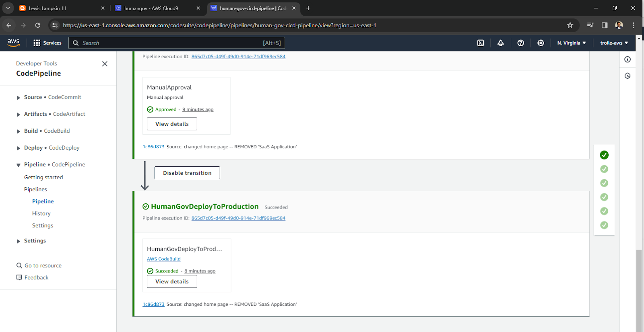
Task: Click the '8 minutes ago' timestamp
Action: click(200, 271)
